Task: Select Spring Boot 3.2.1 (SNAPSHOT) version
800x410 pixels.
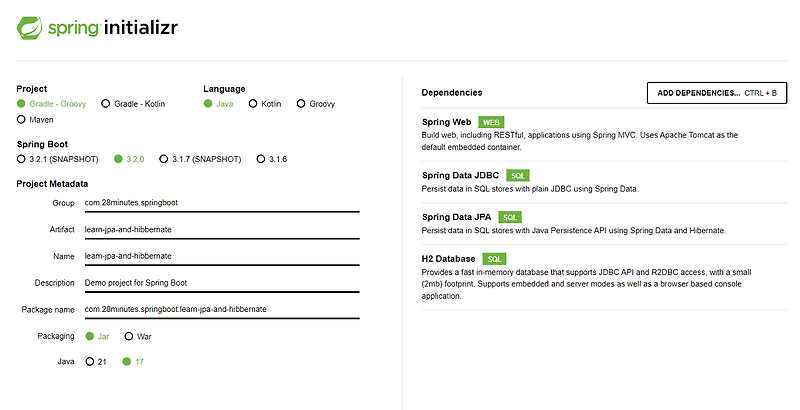Action: tap(22, 158)
